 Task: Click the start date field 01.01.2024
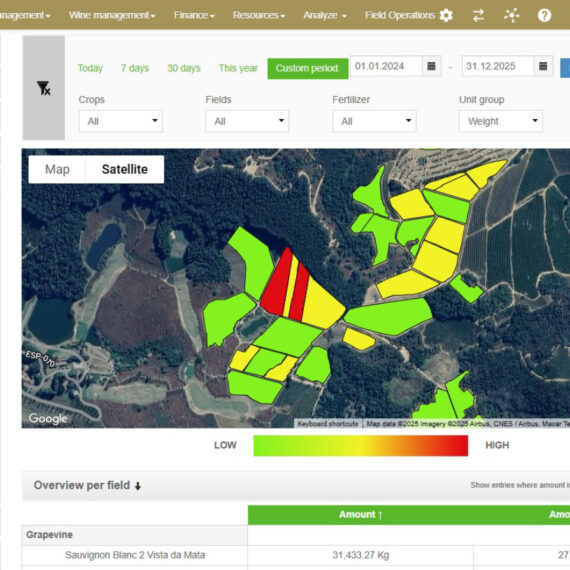(x=386, y=66)
